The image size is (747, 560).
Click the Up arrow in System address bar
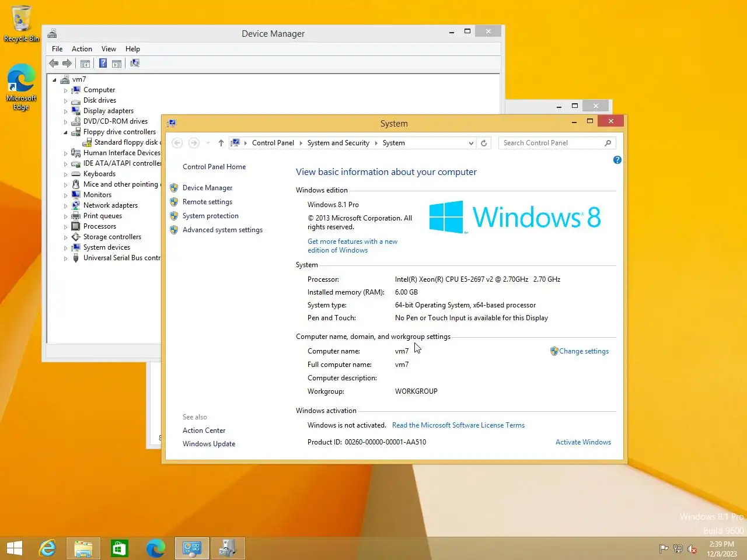coord(221,143)
